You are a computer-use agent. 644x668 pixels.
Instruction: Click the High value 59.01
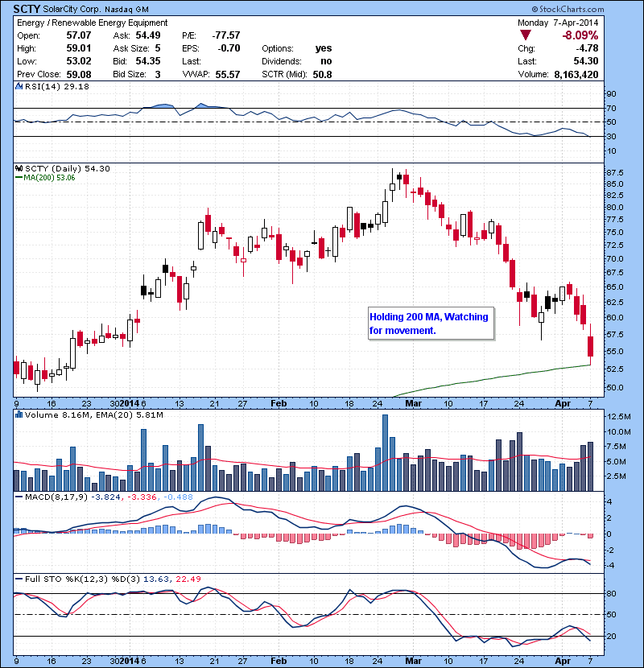coord(79,48)
